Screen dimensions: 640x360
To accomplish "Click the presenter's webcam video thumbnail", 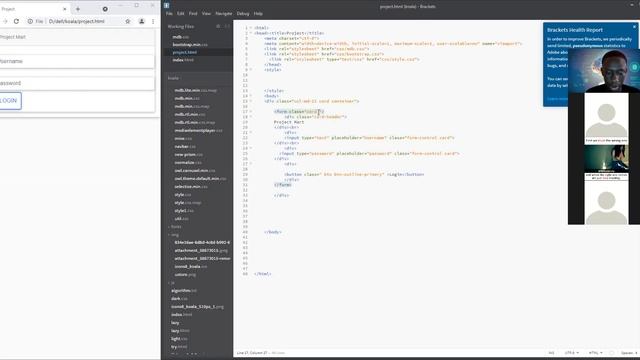I will click(x=604, y=71).
